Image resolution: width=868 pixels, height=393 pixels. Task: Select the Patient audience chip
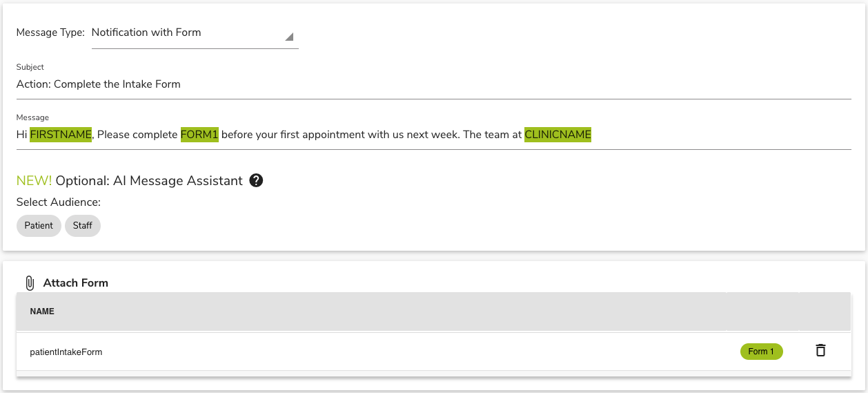pos(39,226)
